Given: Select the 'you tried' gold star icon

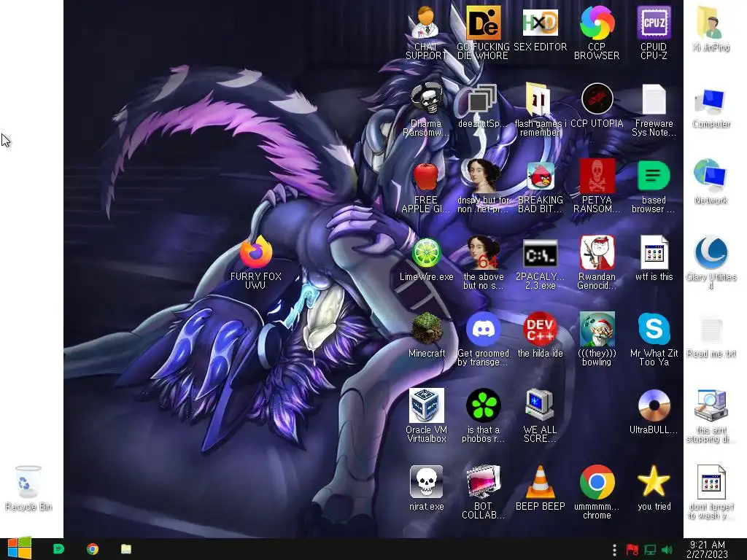Looking at the screenshot, I should click(654, 489).
